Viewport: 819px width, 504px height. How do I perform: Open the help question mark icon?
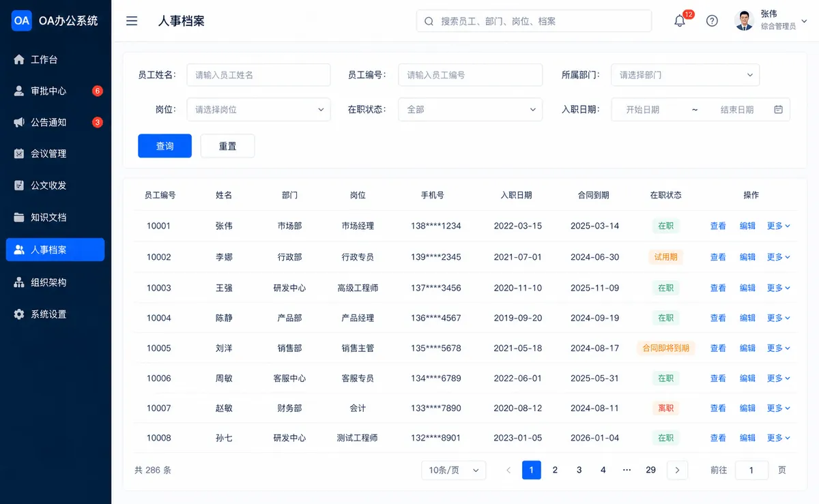click(712, 21)
